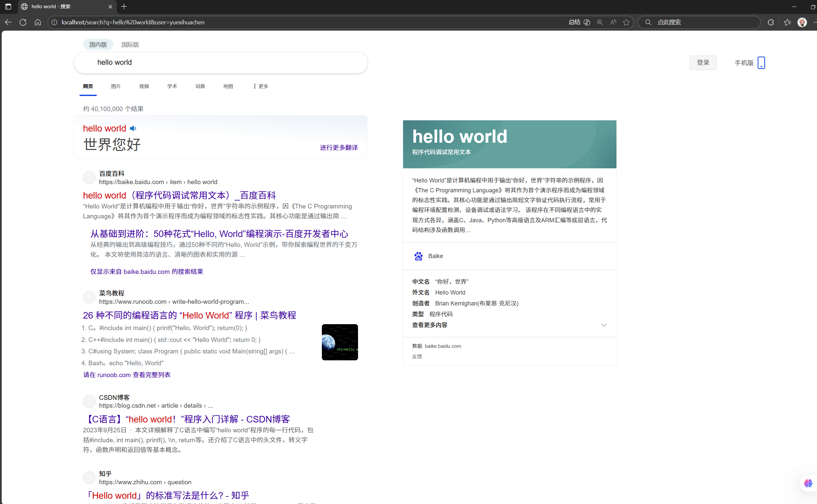The width and height of the screenshot is (817, 504).
Task: Click the localhost address bar URL
Action: [133, 22]
